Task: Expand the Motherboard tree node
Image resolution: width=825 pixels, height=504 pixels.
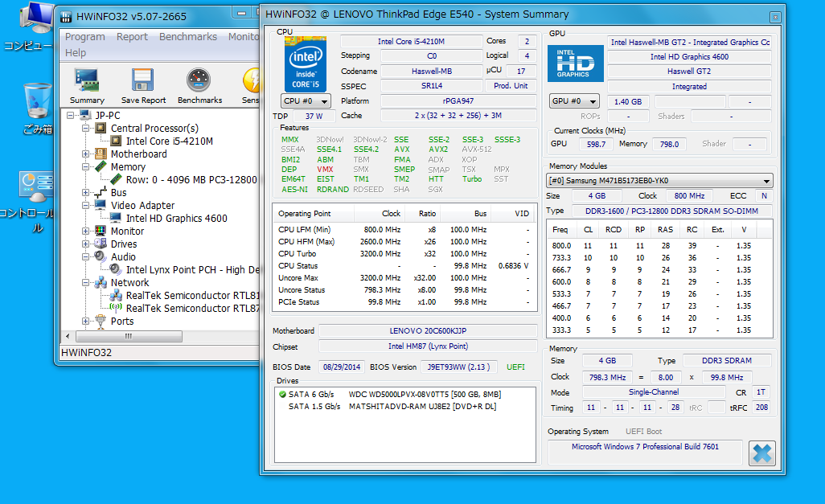Action: click(87, 154)
